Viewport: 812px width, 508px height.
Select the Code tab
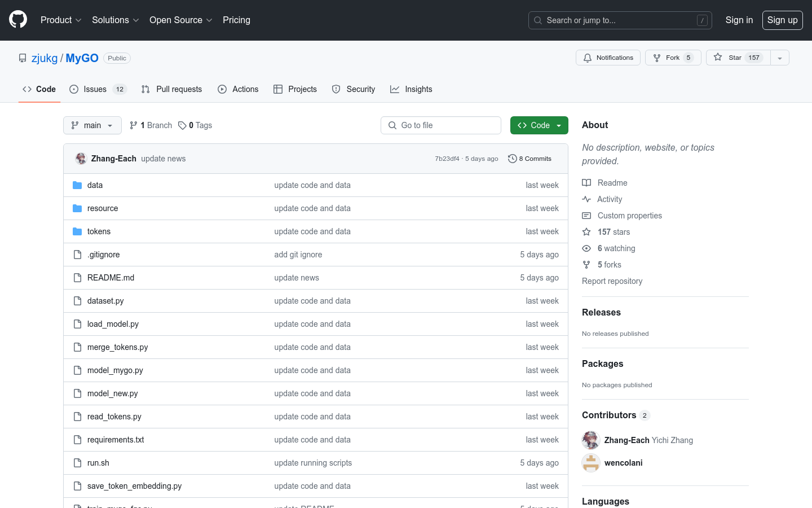(39, 89)
